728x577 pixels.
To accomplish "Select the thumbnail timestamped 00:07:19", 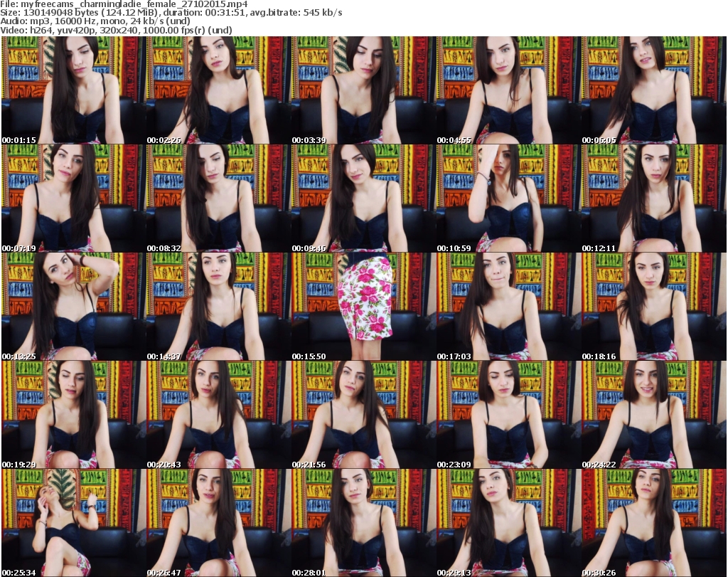I will 74,198.
